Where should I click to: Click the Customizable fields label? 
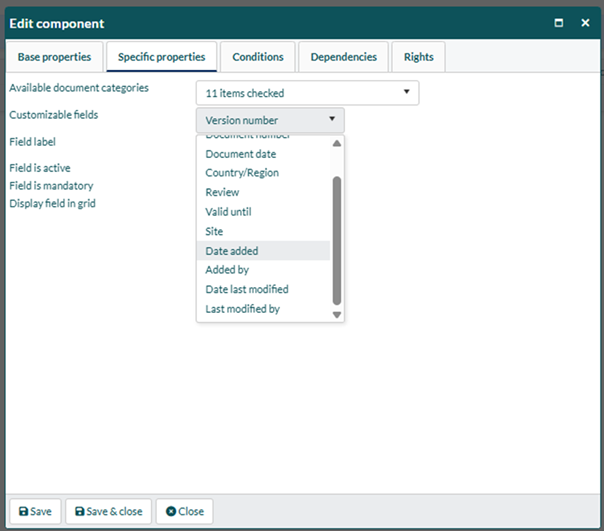pyautogui.click(x=54, y=115)
